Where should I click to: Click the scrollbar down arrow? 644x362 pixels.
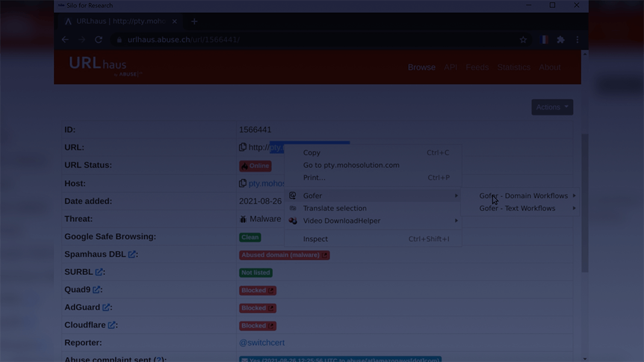click(x=585, y=359)
